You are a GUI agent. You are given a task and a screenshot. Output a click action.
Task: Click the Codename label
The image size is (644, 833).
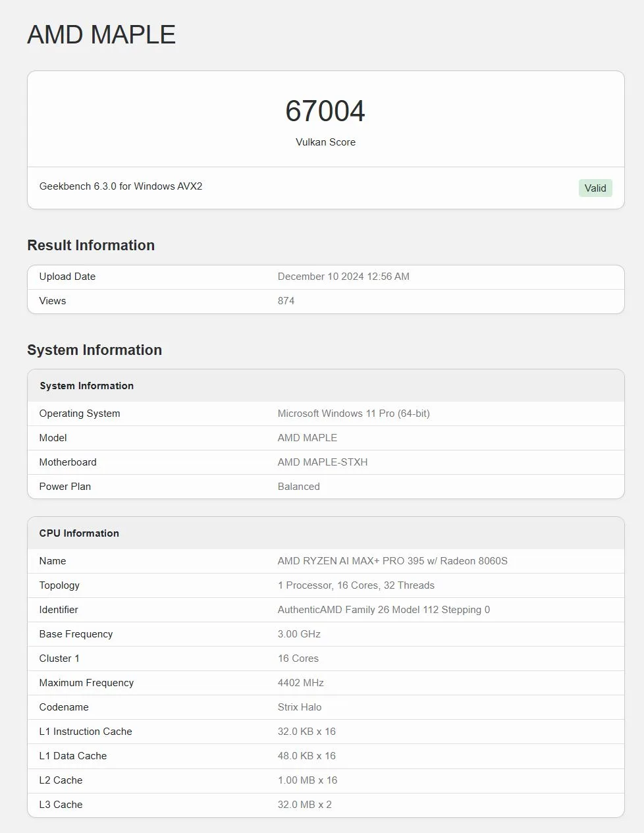[x=64, y=707]
